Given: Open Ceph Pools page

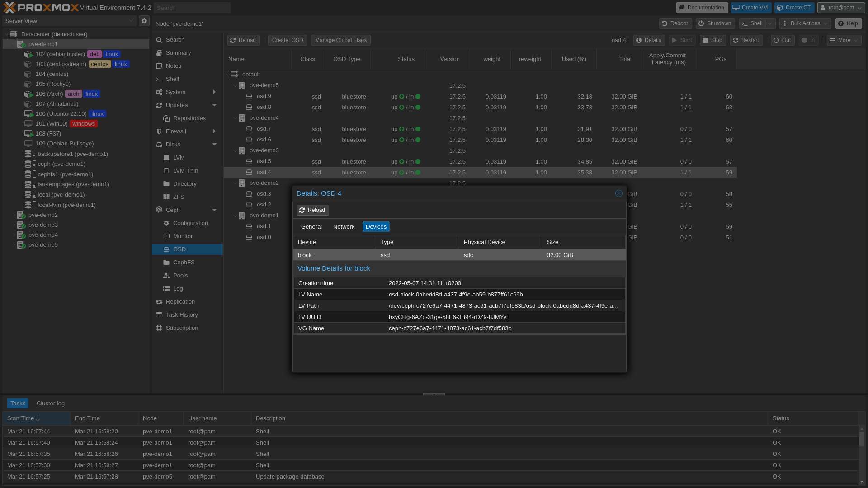Looking at the screenshot, I should [x=180, y=276].
